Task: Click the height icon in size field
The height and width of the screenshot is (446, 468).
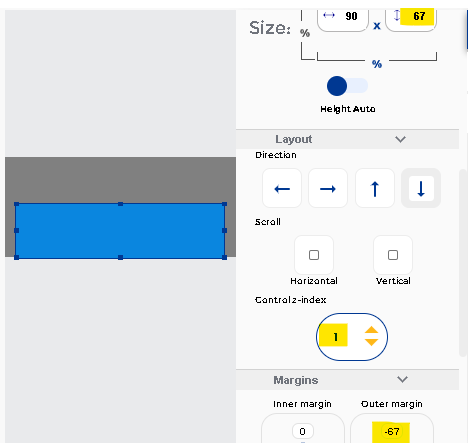Action: 397,15
